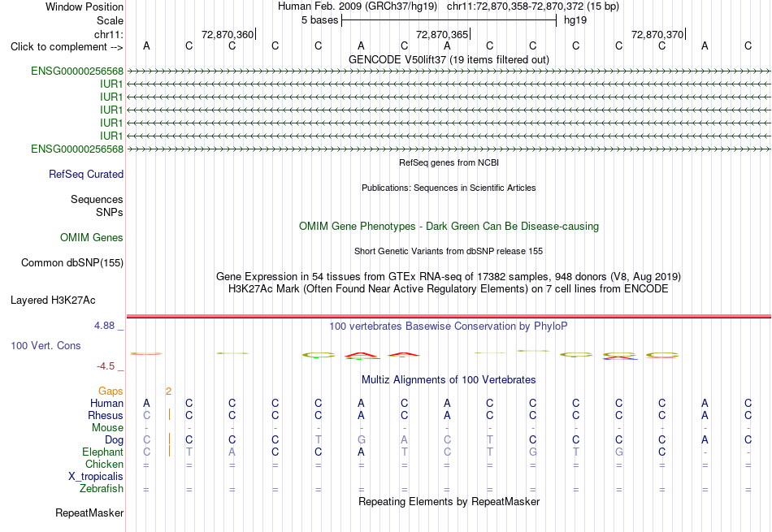Open the ENSG00000256568 label below the IUR1 rows
772x532 pixels.
(x=77, y=149)
